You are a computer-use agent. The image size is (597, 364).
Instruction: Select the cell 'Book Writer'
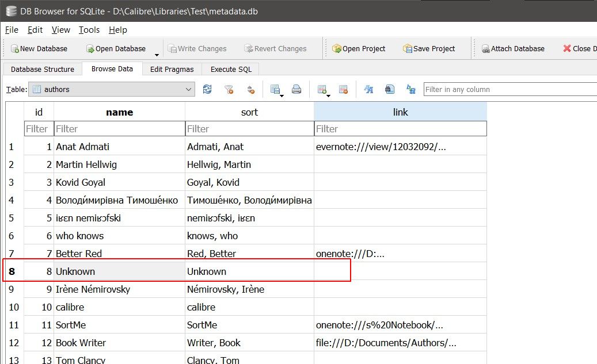(120, 343)
